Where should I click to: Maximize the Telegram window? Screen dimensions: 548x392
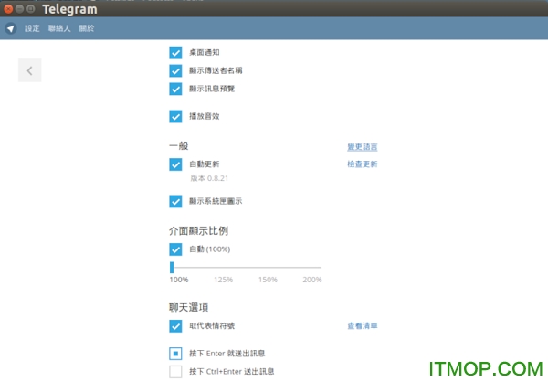tap(31, 9)
